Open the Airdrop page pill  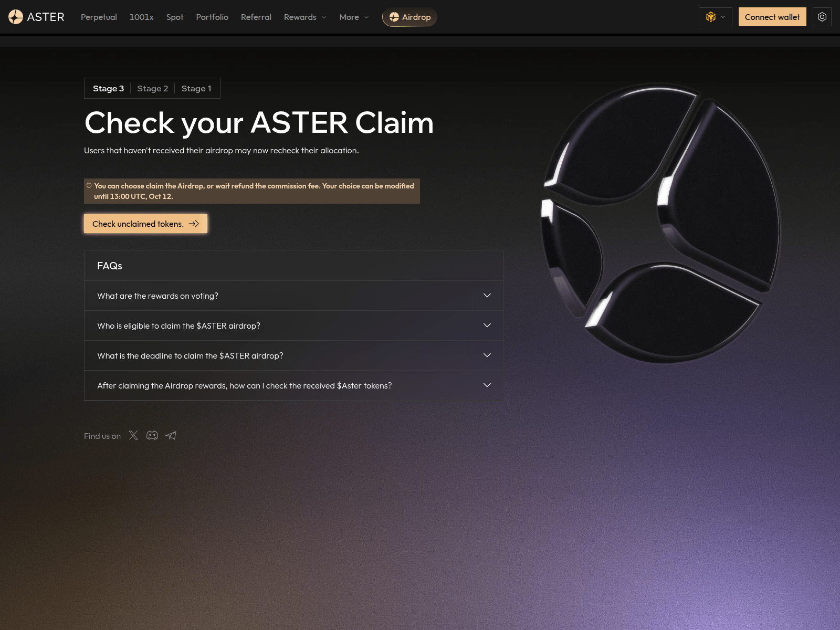(x=409, y=17)
